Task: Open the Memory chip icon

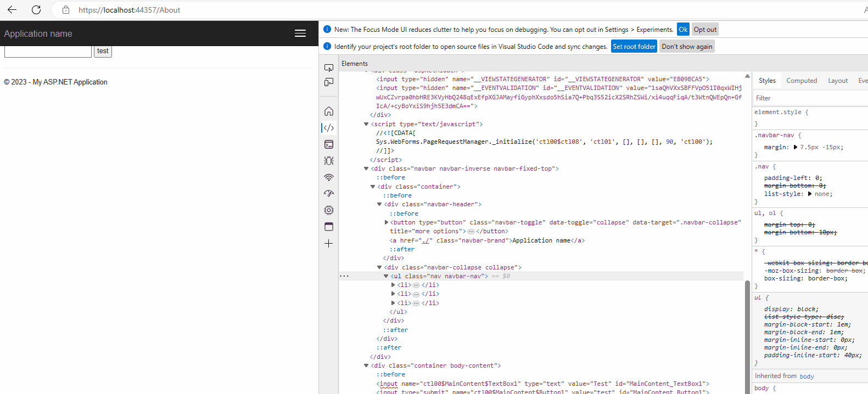Action: 329,210
